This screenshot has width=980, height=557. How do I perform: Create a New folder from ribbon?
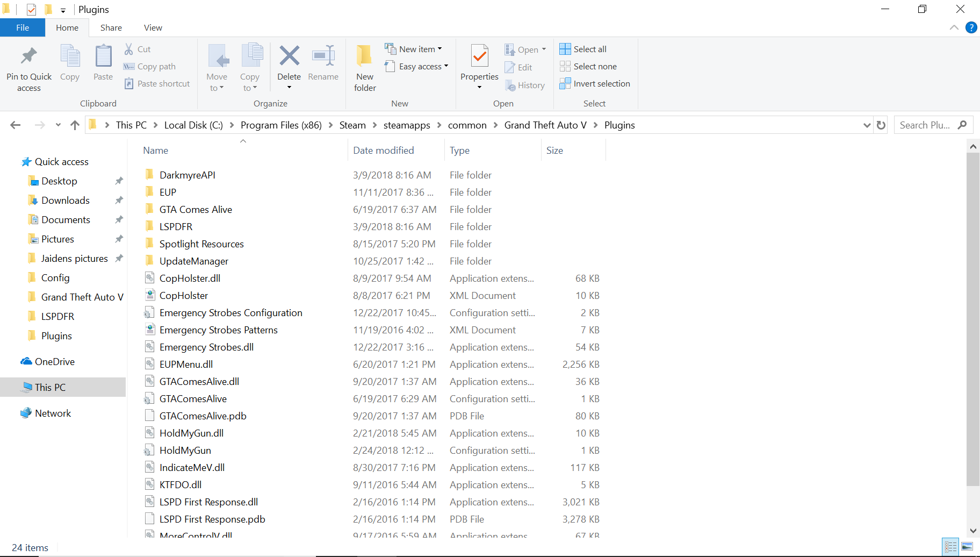(x=365, y=67)
